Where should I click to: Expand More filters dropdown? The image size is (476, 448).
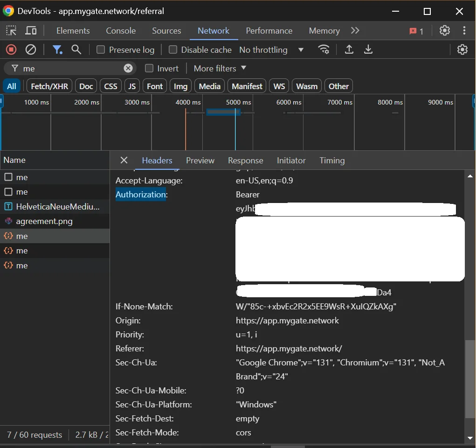[x=220, y=69]
